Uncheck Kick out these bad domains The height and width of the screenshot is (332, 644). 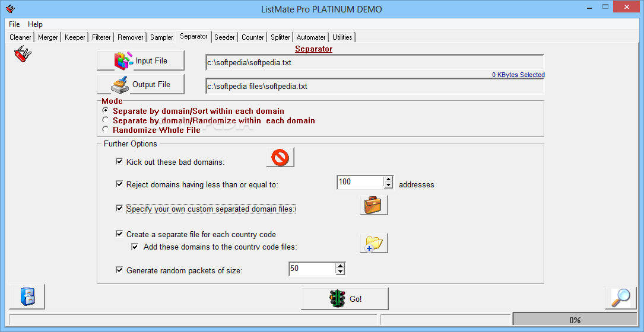pos(119,162)
